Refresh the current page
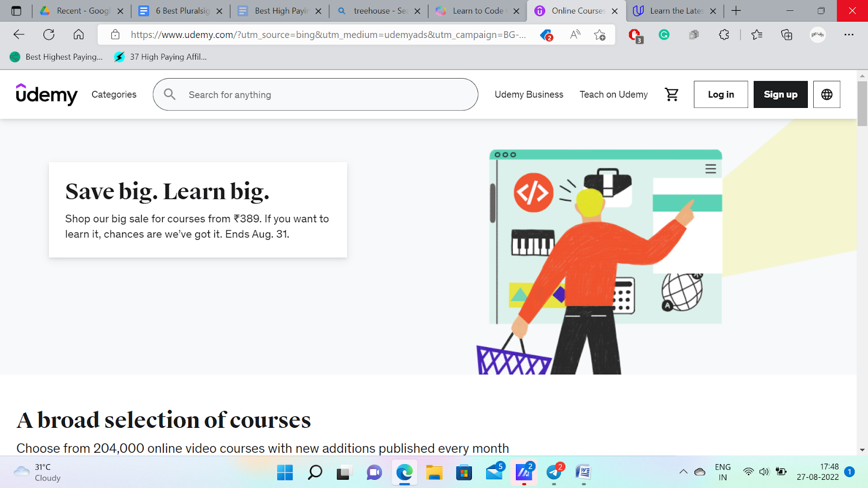 [x=49, y=35]
